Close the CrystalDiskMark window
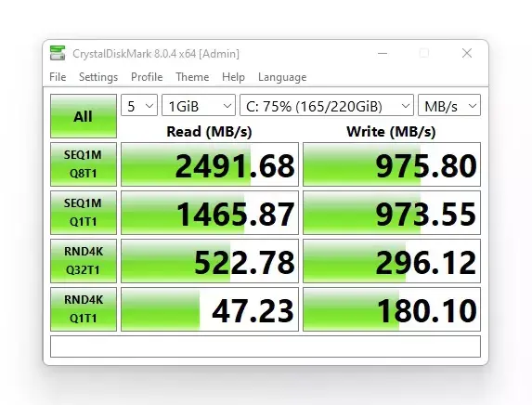Image resolution: width=532 pixels, height=405 pixels. point(467,53)
